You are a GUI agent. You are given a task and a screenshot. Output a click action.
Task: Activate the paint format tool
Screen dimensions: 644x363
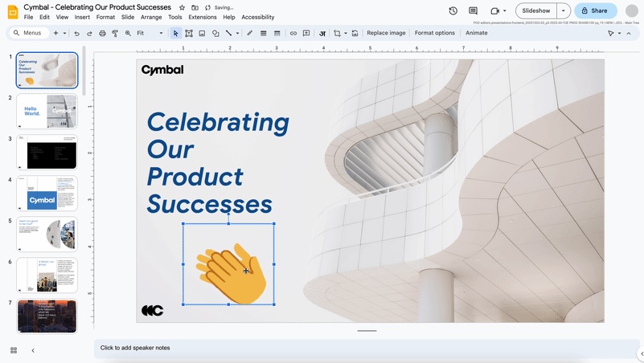pyautogui.click(x=115, y=33)
